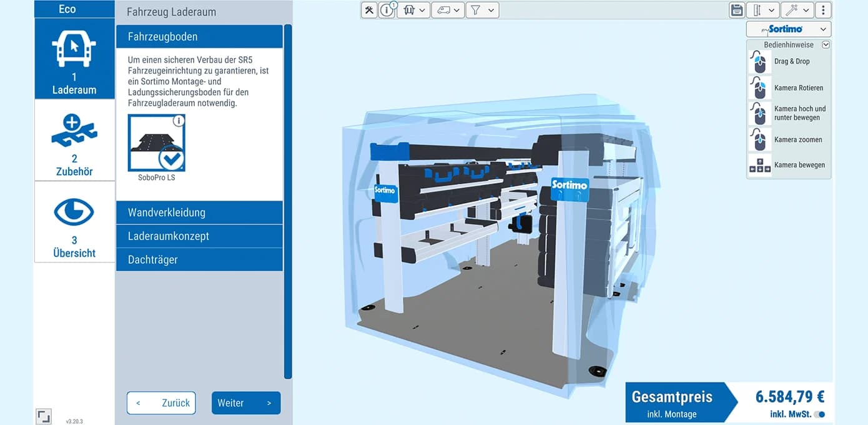868x425 pixels.
Task: Go to step 3 Übersicht
Action: coord(74,222)
